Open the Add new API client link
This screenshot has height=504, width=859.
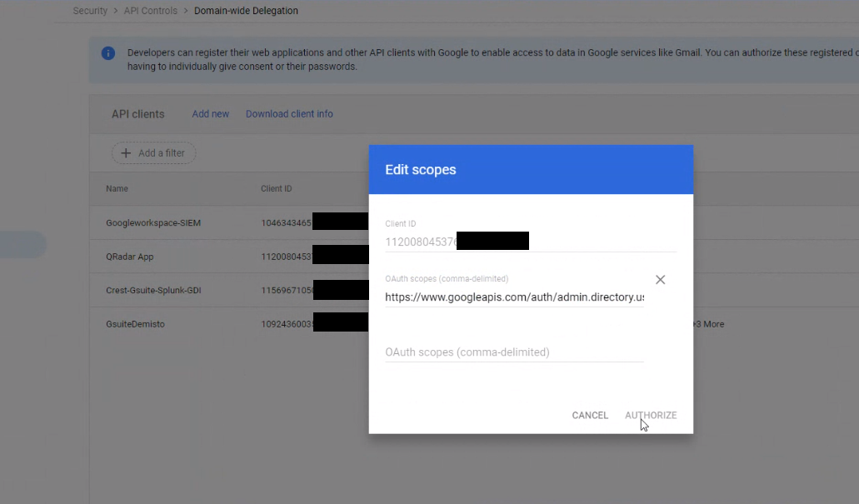(x=210, y=114)
